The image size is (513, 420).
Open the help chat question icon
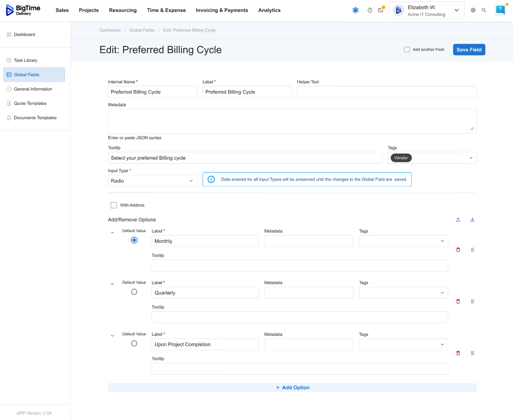pyautogui.click(x=500, y=10)
